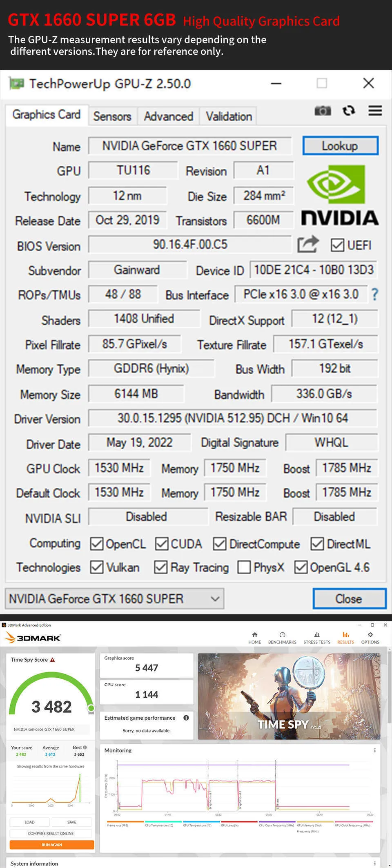Minimize the GPU-Z window
Viewport: 392px width, 868px height.
tap(276, 83)
